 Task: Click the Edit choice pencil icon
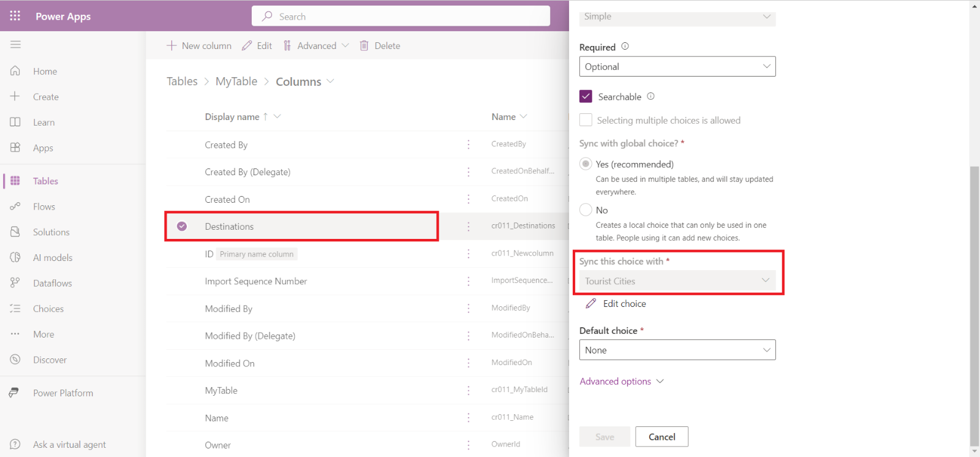[x=591, y=304]
